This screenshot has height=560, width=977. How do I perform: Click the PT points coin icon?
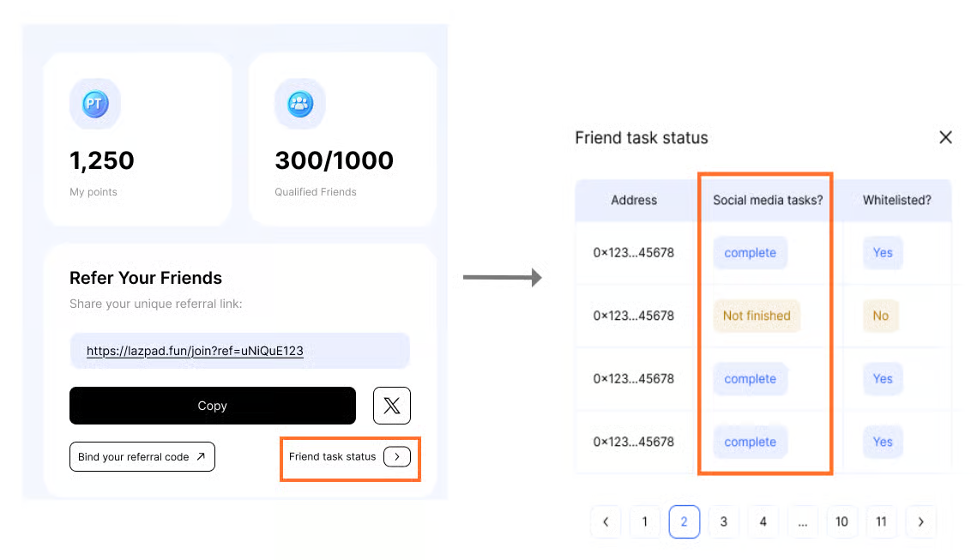click(94, 104)
